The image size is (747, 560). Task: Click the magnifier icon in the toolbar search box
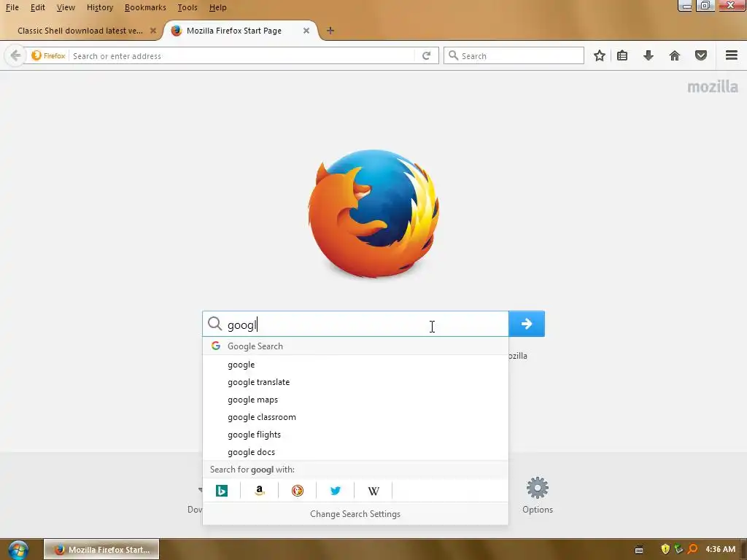[454, 55]
